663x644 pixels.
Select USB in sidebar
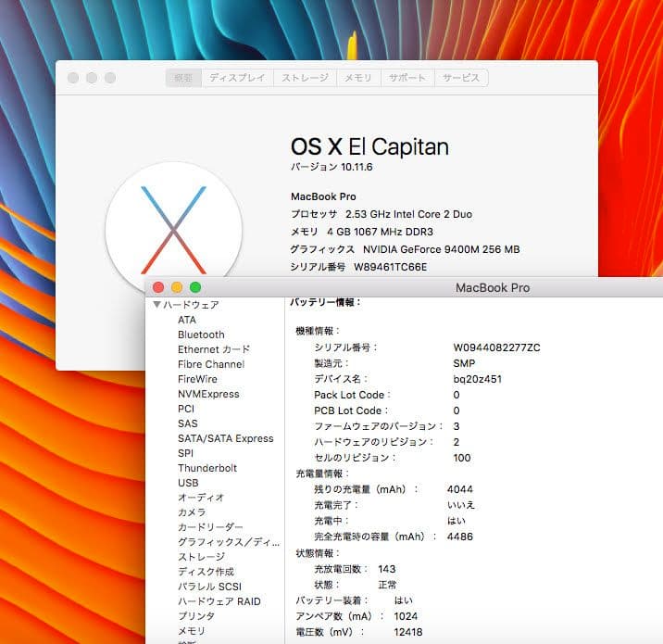point(188,483)
